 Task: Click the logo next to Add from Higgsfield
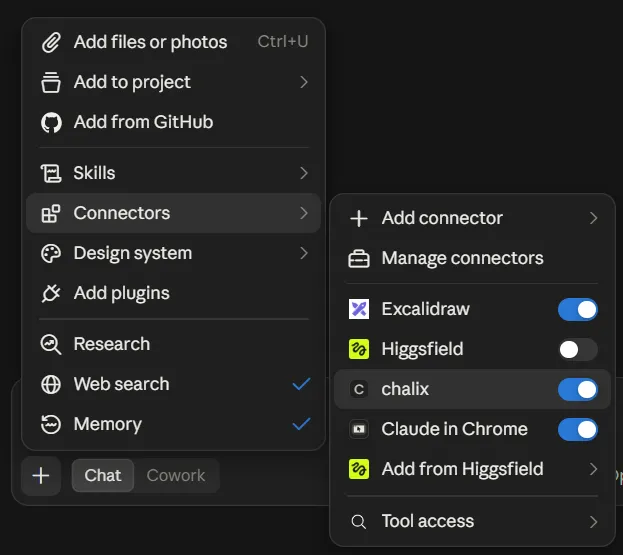click(x=359, y=469)
